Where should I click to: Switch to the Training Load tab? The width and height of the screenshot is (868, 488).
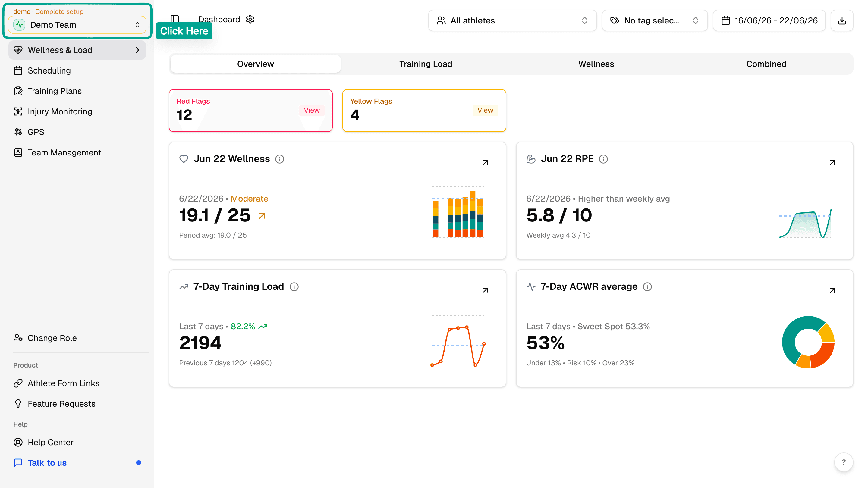pos(426,64)
